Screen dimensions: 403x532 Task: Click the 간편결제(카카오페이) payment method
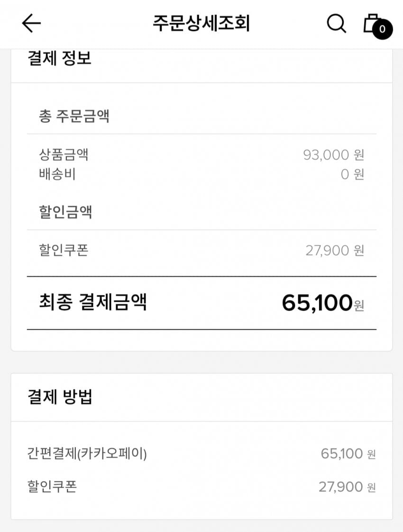coord(87,453)
